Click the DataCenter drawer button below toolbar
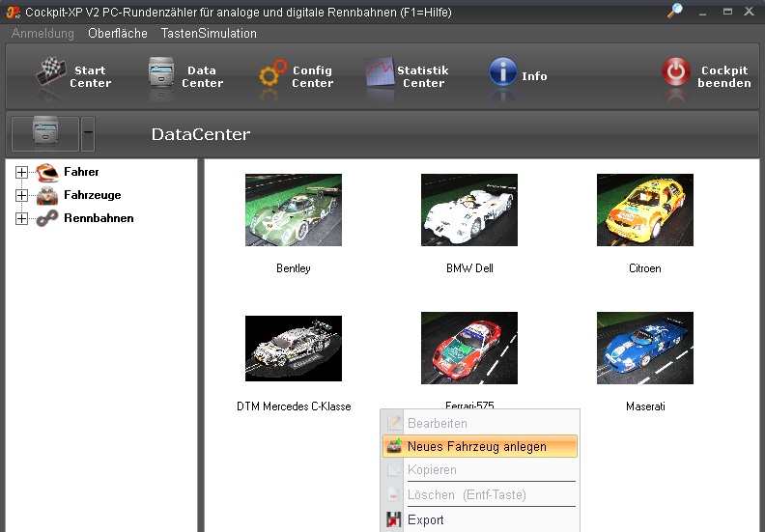 [x=44, y=133]
